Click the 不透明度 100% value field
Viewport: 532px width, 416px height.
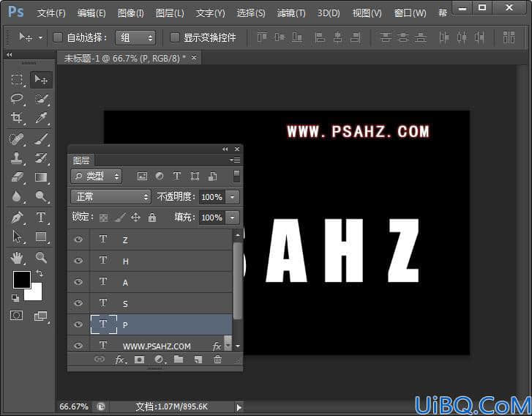(x=211, y=197)
